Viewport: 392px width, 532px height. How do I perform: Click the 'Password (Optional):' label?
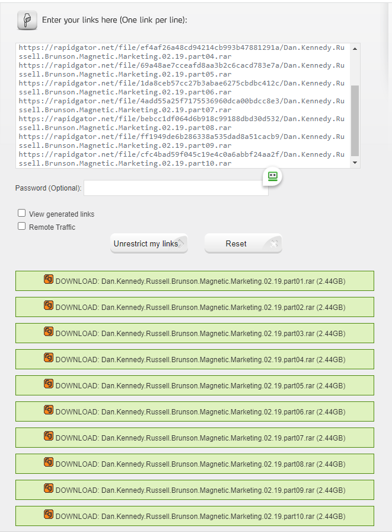49,188
